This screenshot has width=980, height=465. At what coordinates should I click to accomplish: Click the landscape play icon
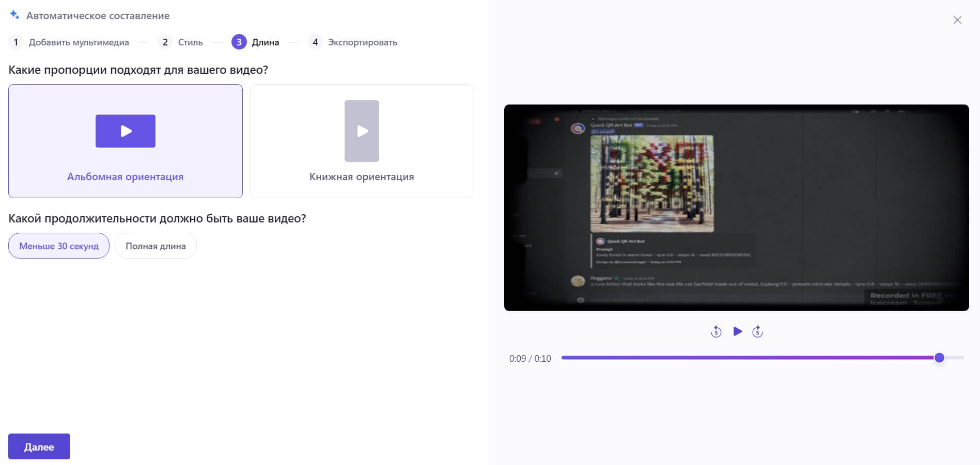tap(126, 131)
